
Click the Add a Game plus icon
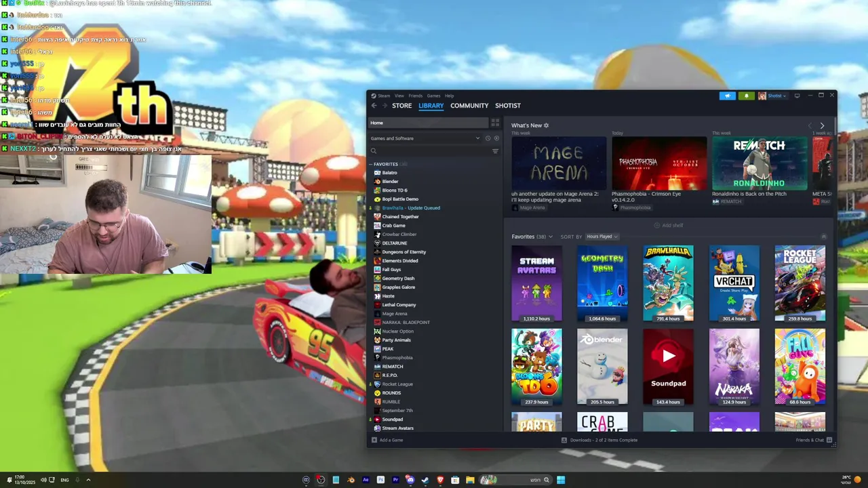(374, 440)
